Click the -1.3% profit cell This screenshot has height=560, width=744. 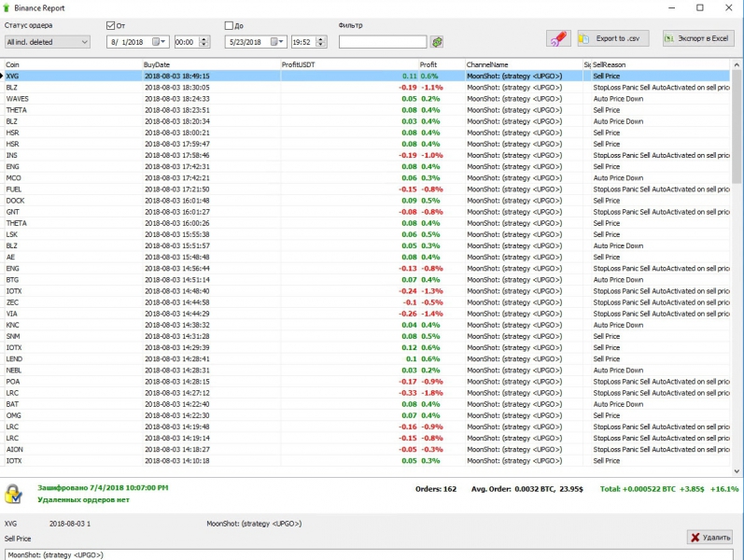(x=432, y=291)
